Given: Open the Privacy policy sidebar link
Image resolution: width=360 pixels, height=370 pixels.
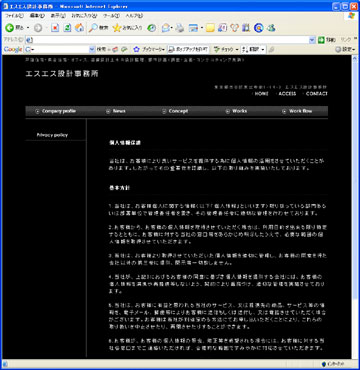Looking at the screenshot, I should coord(52,135).
